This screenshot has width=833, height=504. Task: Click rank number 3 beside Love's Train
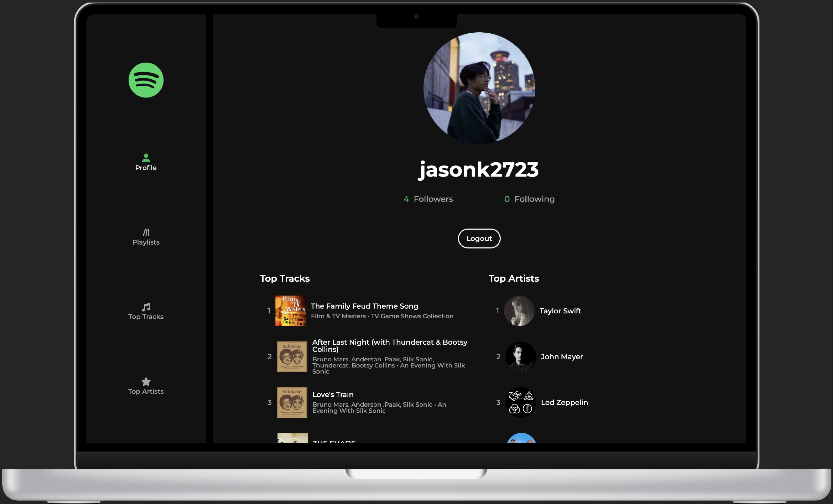pyautogui.click(x=269, y=402)
